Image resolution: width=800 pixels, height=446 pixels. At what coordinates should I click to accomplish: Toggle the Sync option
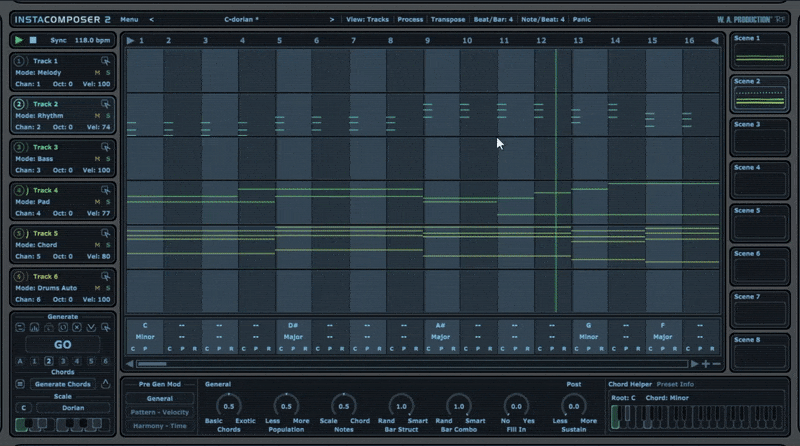(x=58, y=40)
